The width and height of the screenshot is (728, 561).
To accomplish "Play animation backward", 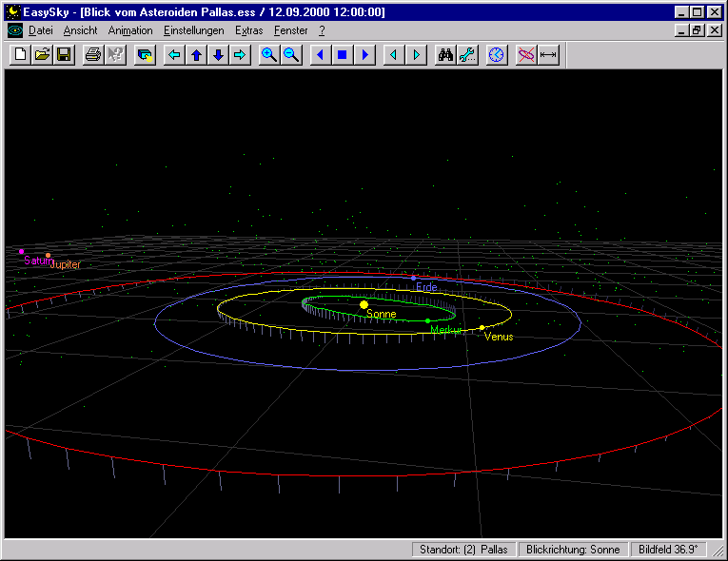I will point(320,55).
